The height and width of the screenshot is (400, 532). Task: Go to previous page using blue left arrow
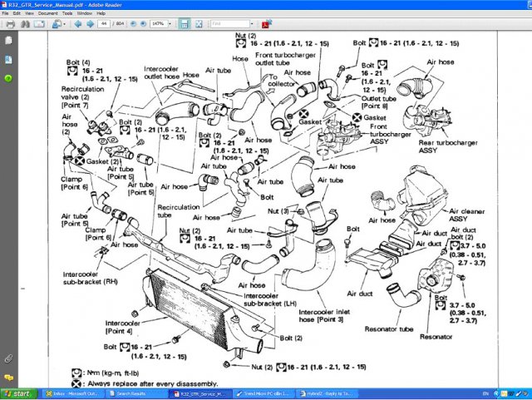click(x=78, y=25)
